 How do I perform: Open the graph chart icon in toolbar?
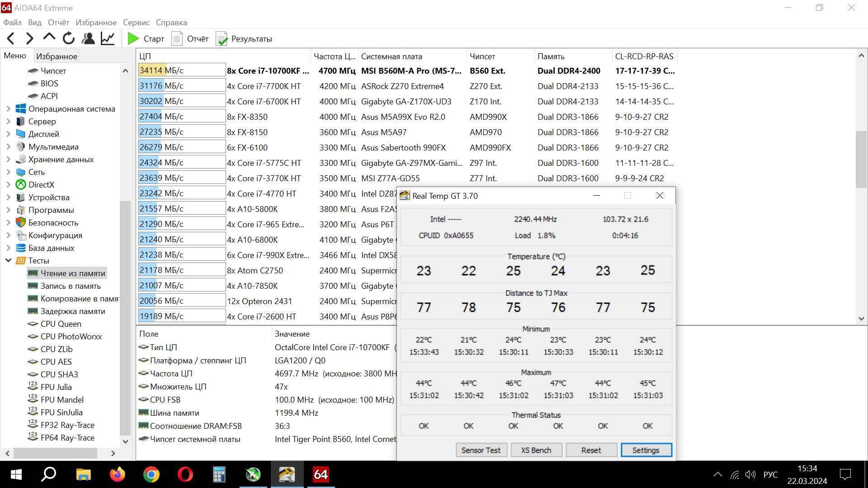pyautogui.click(x=108, y=39)
